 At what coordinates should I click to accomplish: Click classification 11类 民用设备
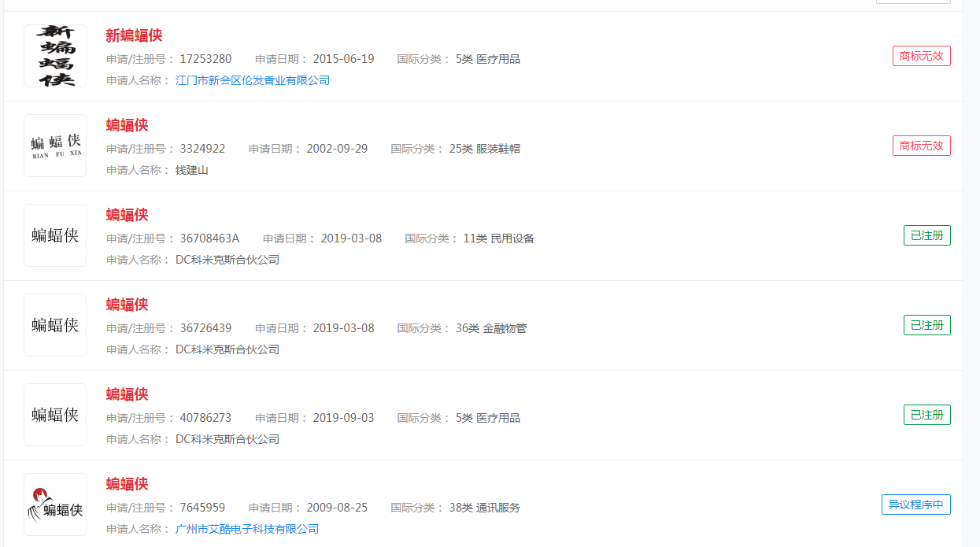[499, 238]
